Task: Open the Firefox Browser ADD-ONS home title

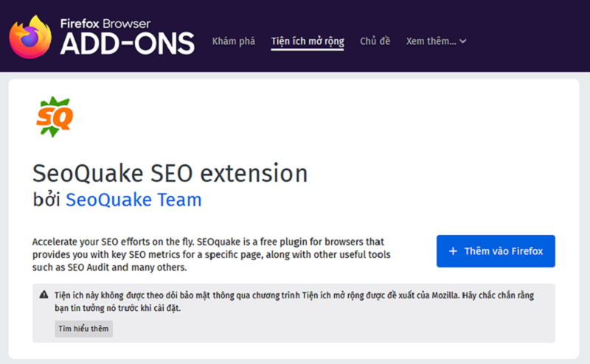Action: tap(127, 37)
